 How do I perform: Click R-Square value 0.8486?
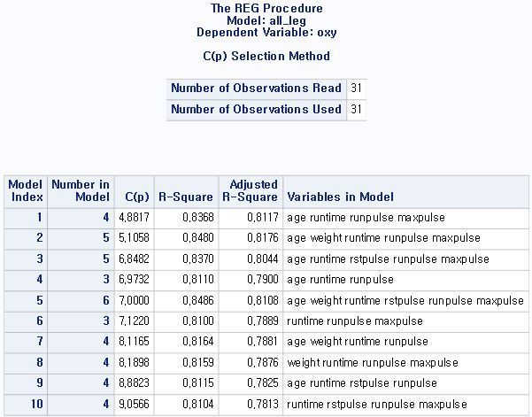[186, 301]
